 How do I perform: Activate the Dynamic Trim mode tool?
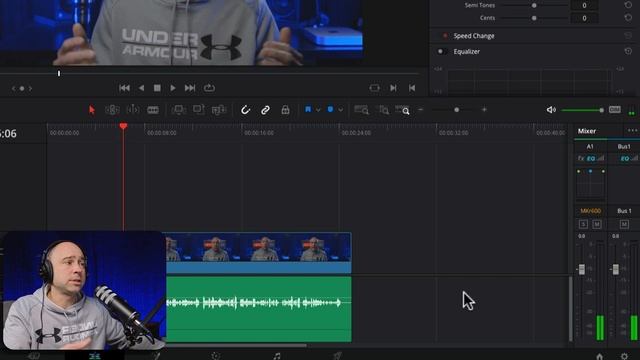click(x=133, y=110)
